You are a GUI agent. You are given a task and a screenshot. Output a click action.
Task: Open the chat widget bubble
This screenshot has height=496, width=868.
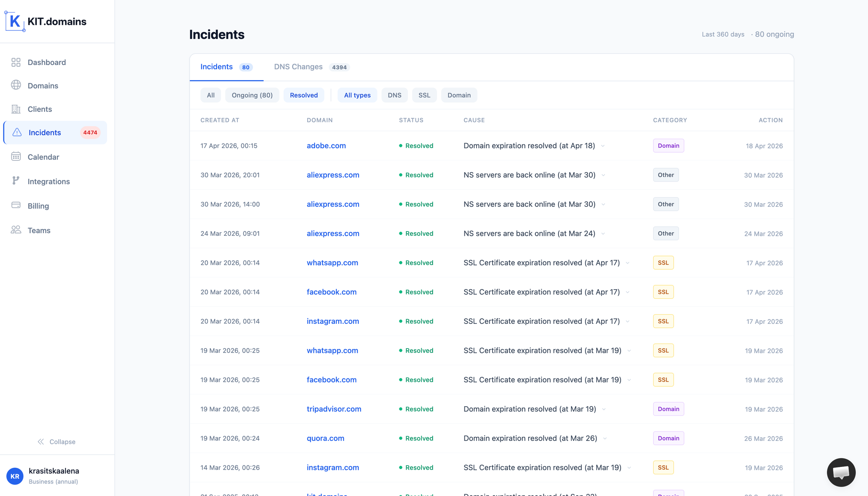click(841, 472)
